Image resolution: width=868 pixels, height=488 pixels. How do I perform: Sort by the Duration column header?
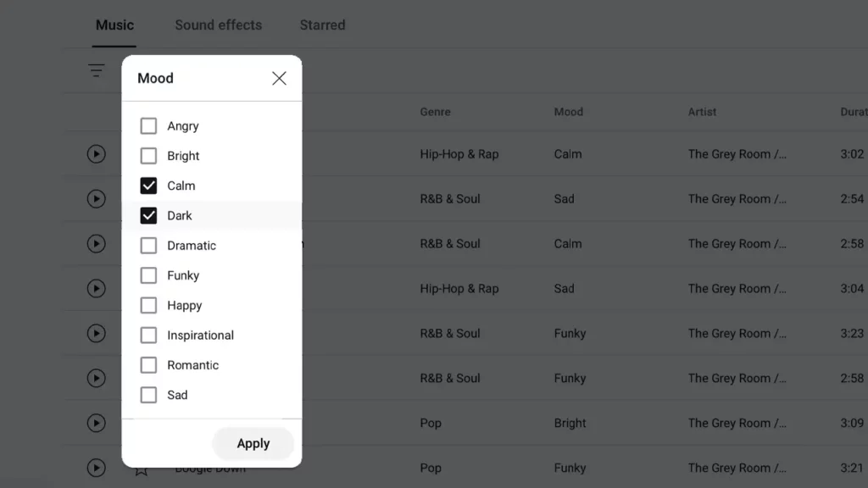point(854,112)
